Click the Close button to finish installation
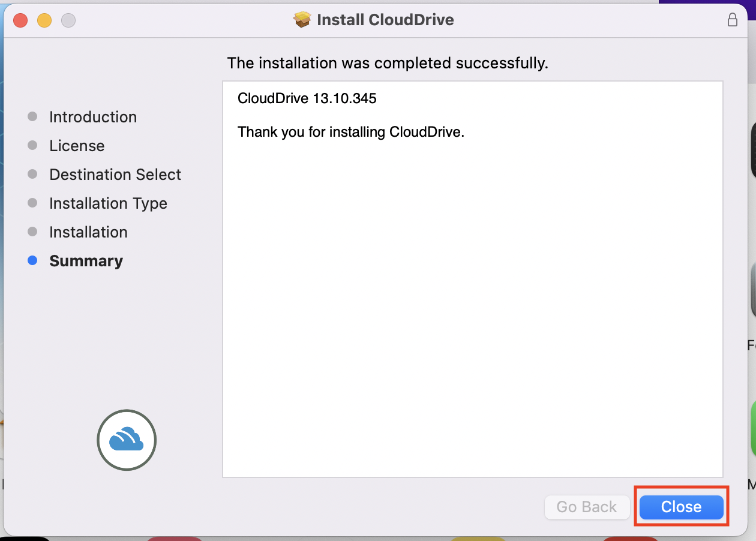The image size is (756, 541). pyautogui.click(x=681, y=507)
